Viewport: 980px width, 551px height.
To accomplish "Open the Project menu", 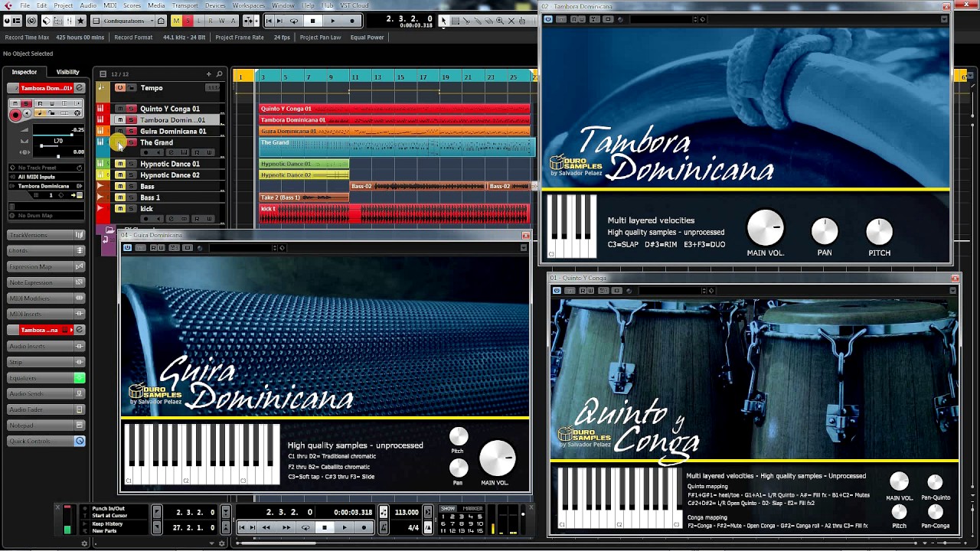I will 64,5.
